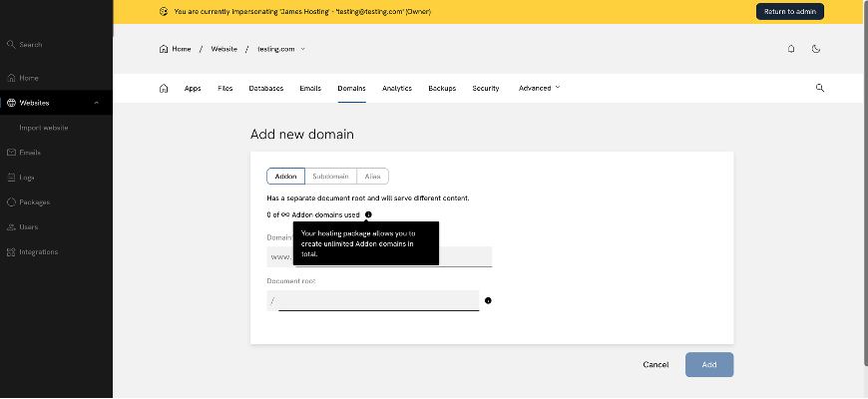Click the search magnifier in the website tab bar
868x399 pixels.
[820, 88]
